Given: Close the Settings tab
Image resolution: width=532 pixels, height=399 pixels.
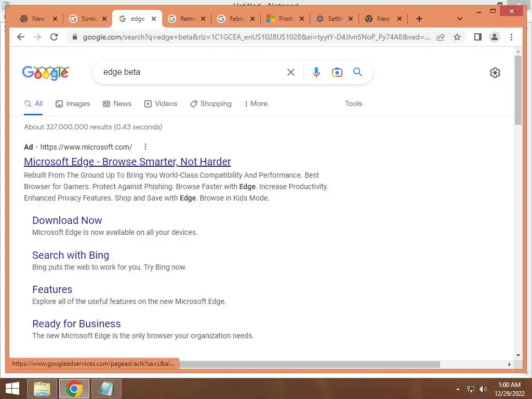Looking at the screenshot, I should pos(351,19).
